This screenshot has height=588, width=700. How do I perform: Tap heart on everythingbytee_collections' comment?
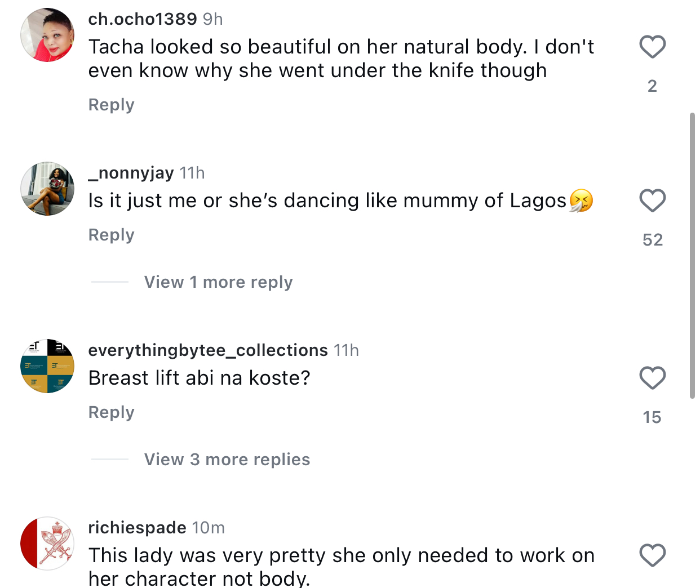pyautogui.click(x=652, y=378)
